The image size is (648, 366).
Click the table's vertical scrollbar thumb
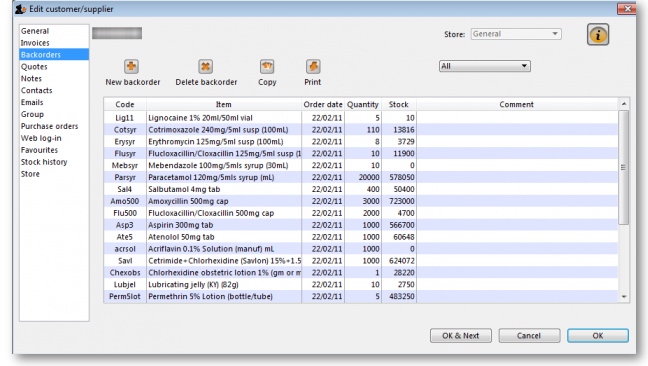click(623, 167)
